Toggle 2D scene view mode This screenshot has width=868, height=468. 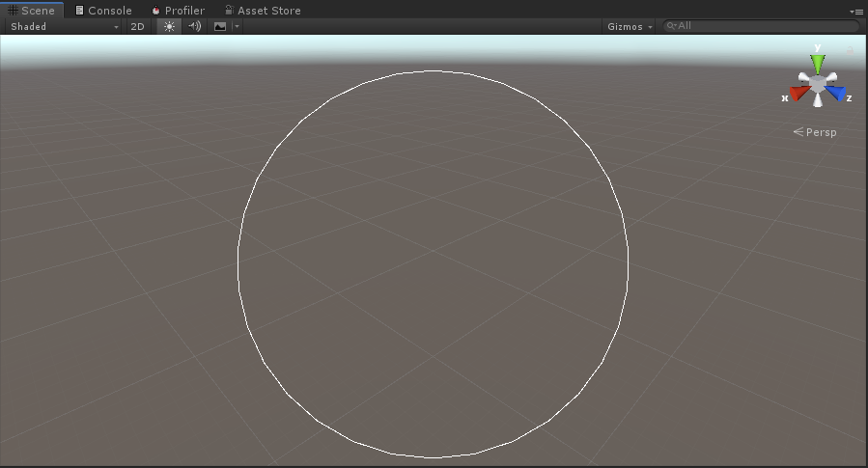click(137, 26)
